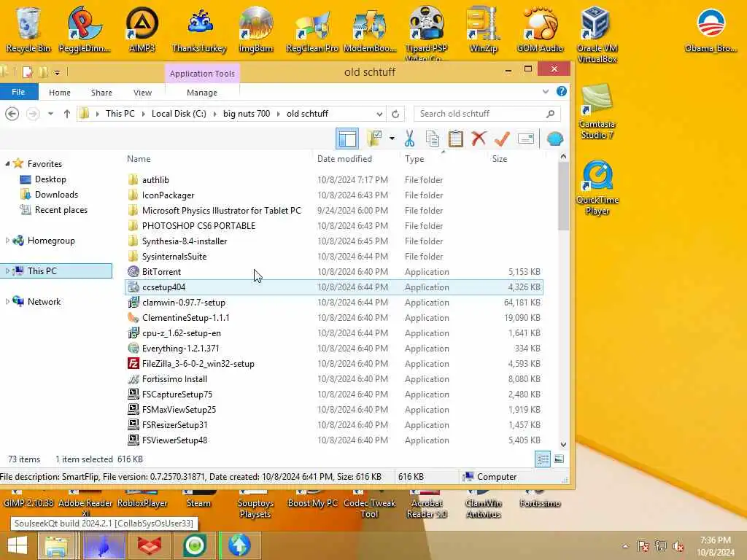Open the Help question mark icon
Screen dimensions: 747x560
[x=562, y=91]
